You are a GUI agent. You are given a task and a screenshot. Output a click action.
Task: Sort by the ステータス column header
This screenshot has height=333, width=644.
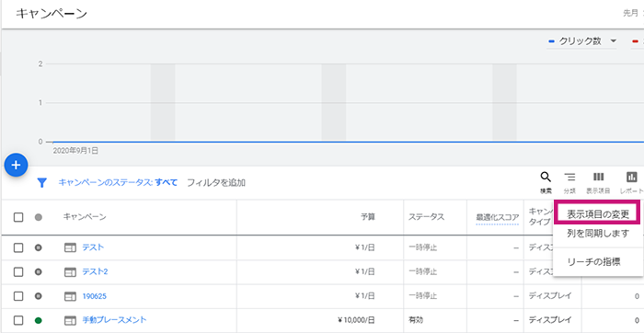[x=426, y=217]
